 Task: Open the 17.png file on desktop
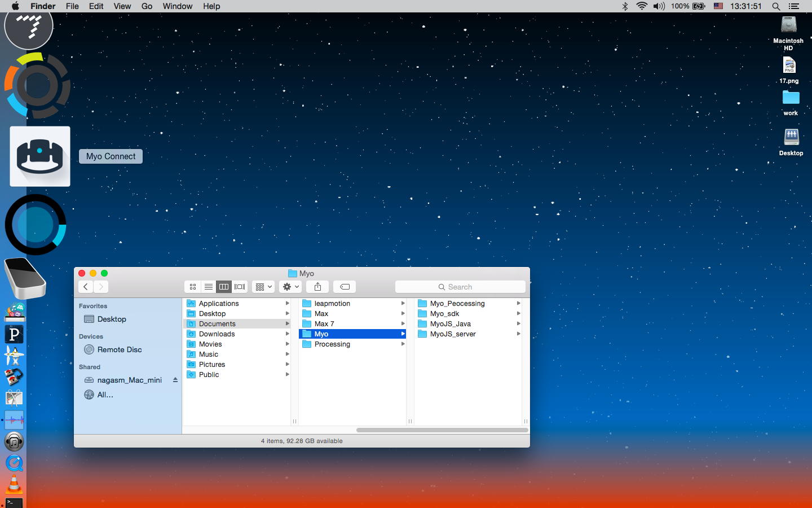click(x=789, y=67)
